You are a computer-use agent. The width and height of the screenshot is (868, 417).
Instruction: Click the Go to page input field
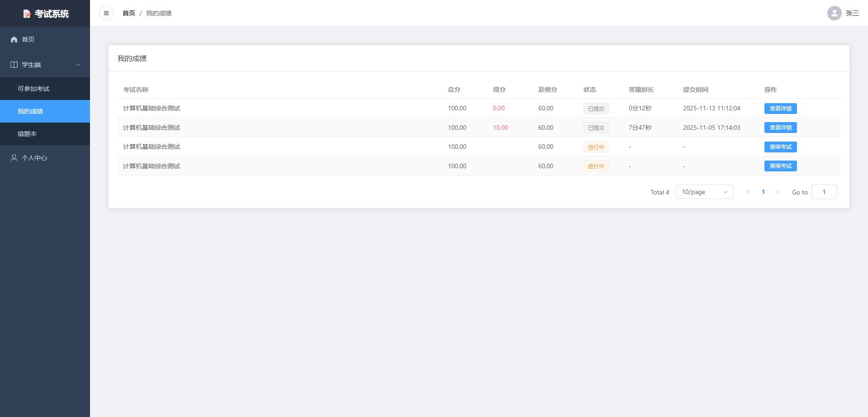click(824, 192)
